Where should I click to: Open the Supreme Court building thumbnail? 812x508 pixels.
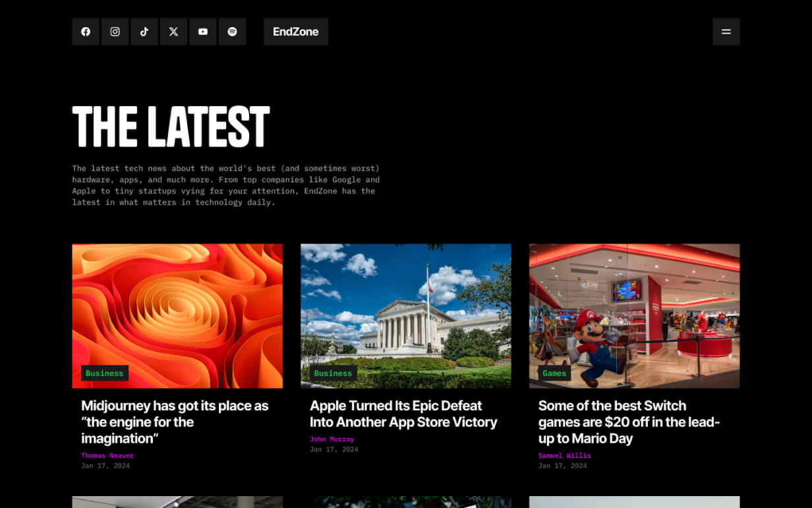[406, 316]
